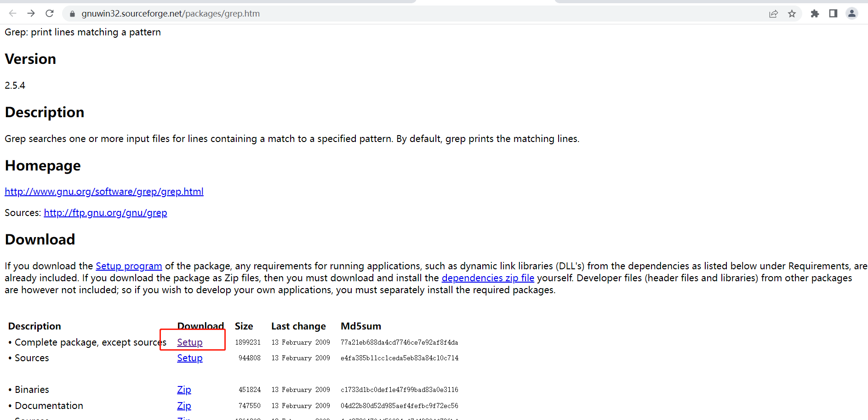The height and width of the screenshot is (420, 868).
Task: Click size value 451824
Action: tap(250, 390)
